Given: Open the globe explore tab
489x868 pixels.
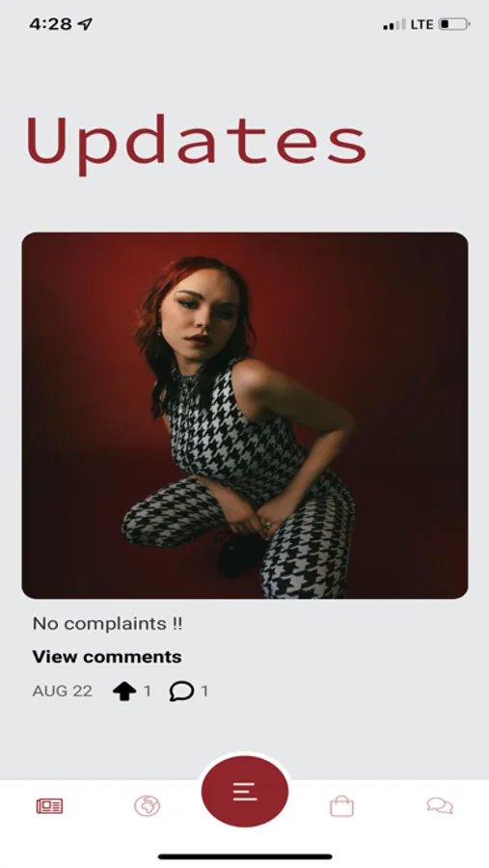Looking at the screenshot, I should (147, 805).
